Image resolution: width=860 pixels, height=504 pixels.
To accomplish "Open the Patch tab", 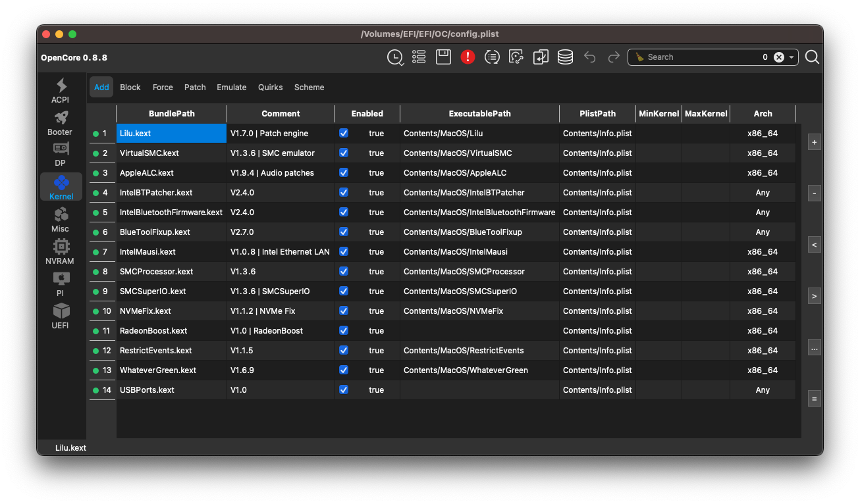I will tap(195, 88).
